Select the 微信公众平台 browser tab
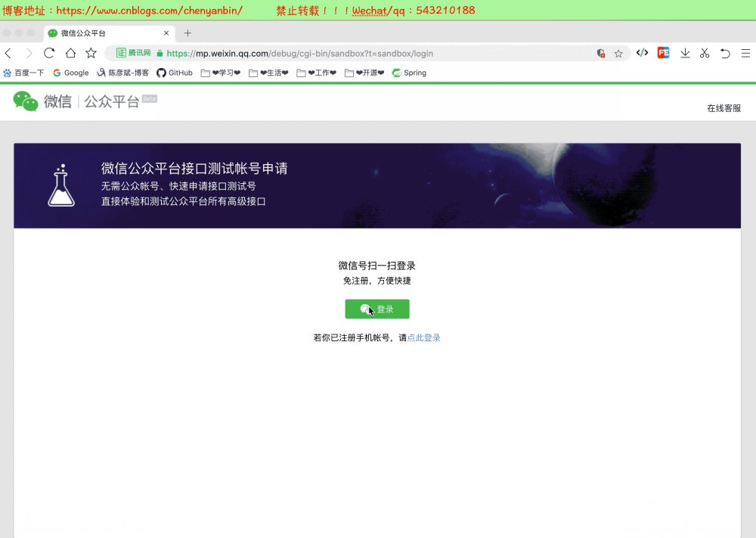The image size is (756, 538). [x=108, y=33]
